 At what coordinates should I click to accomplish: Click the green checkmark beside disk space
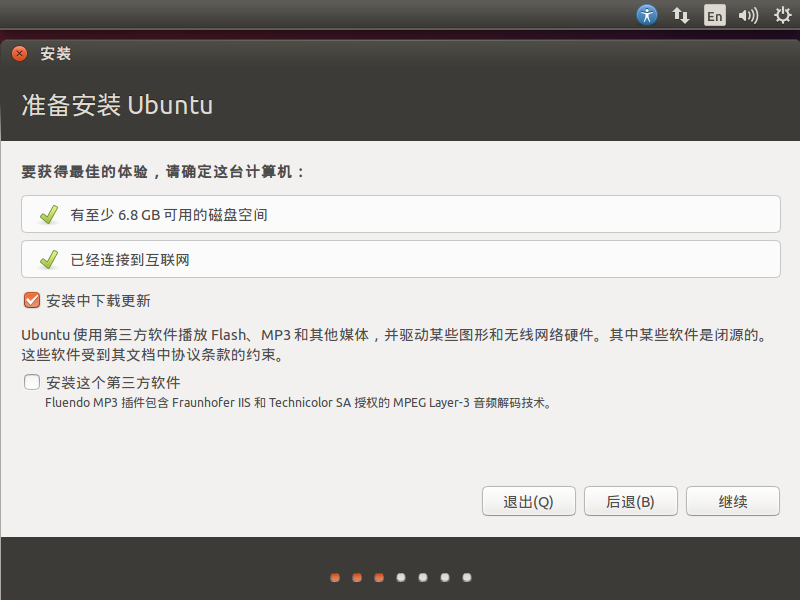[x=49, y=214]
